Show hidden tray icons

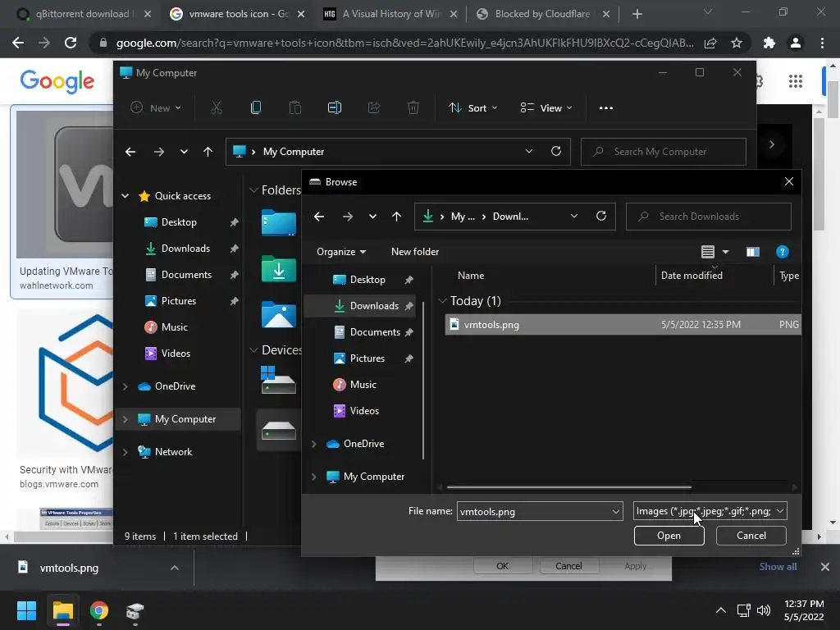pos(721,610)
